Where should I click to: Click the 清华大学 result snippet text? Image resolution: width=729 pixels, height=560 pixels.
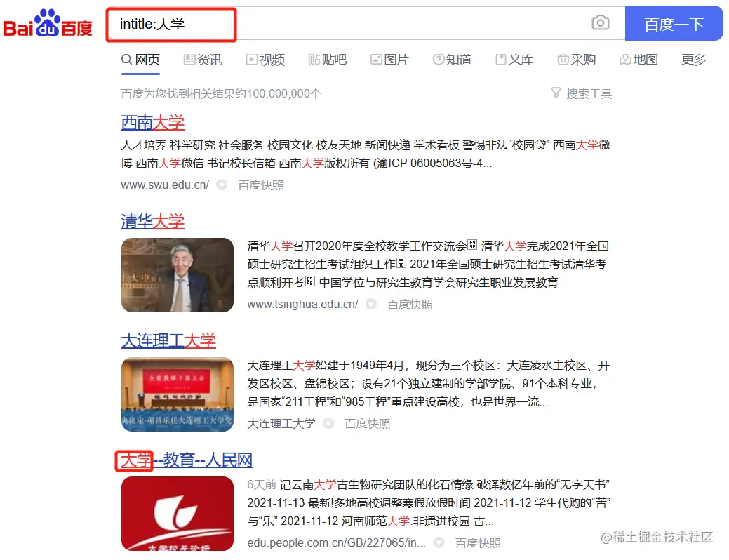coord(428,264)
